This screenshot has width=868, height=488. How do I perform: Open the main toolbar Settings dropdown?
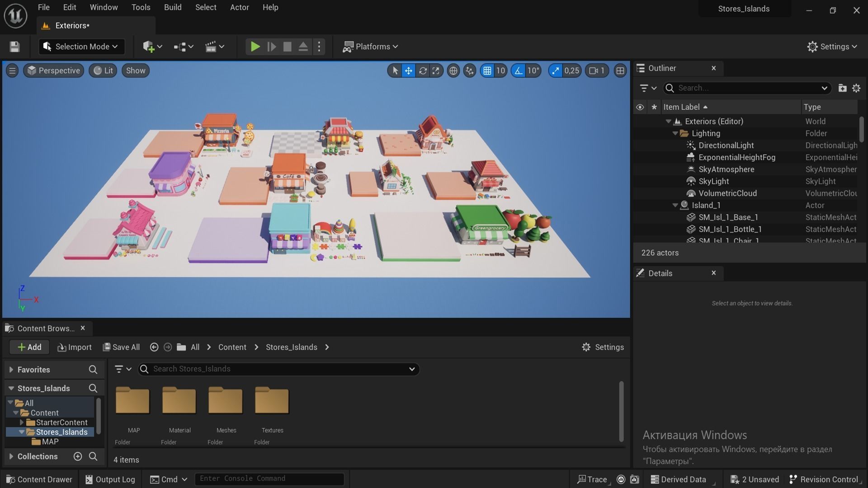(832, 47)
